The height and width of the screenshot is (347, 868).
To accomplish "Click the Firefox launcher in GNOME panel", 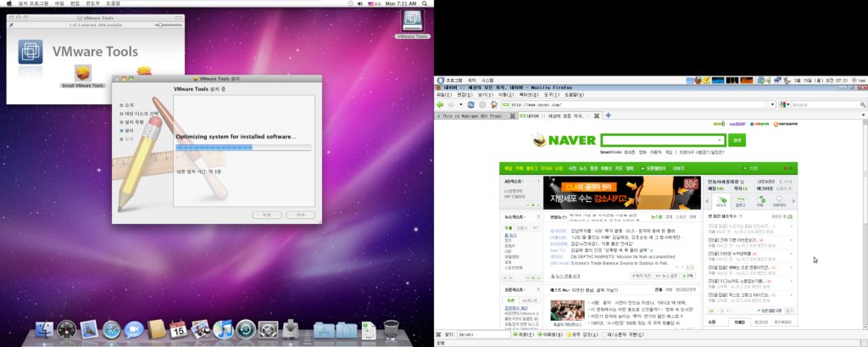I will click(x=698, y=81).
